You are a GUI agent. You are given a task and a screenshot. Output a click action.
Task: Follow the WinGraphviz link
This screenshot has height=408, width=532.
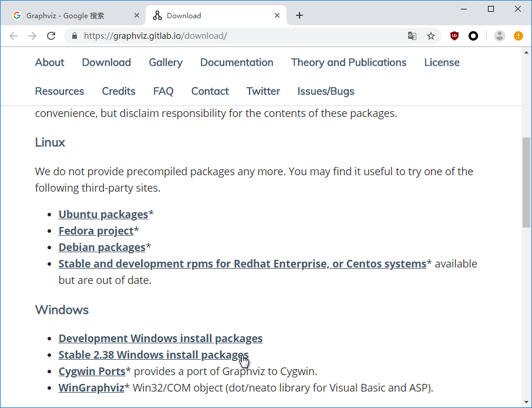(91, 388)
